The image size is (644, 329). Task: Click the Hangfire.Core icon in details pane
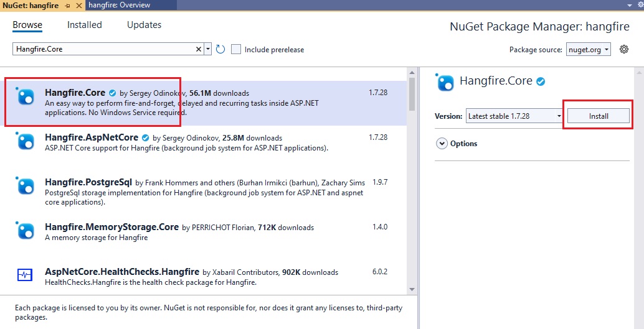[x=445, y=82]
